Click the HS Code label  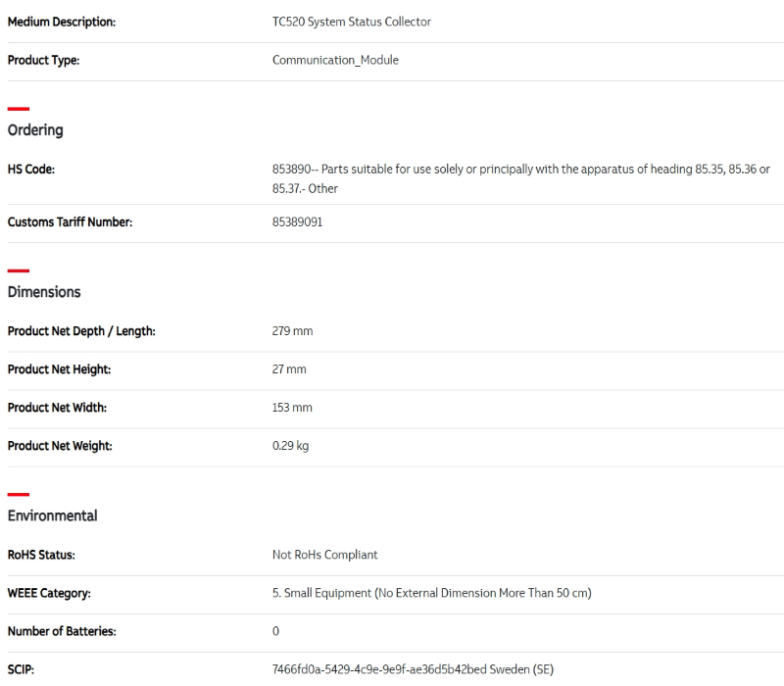pyautogui.click(x=31, y=170)
